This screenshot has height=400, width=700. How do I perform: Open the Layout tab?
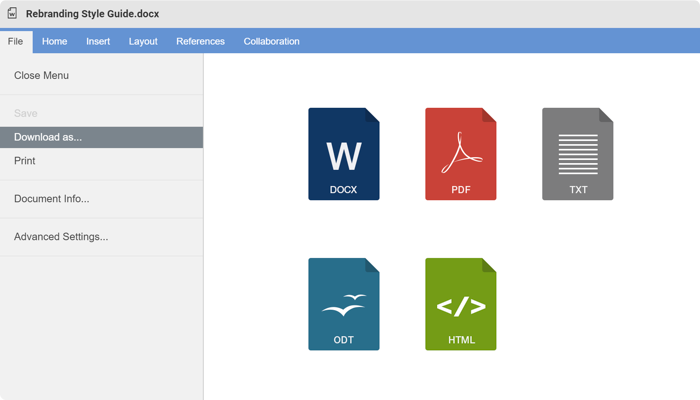click(143, 42)
